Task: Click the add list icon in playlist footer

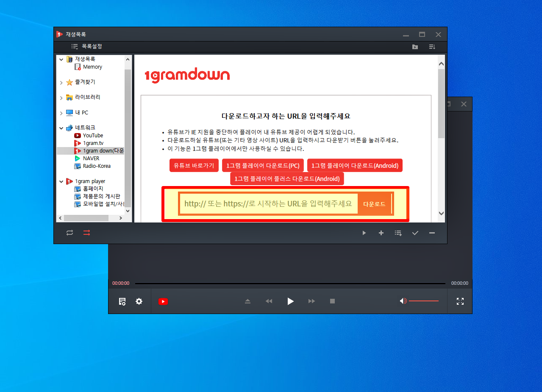Action: coord(398,233)
